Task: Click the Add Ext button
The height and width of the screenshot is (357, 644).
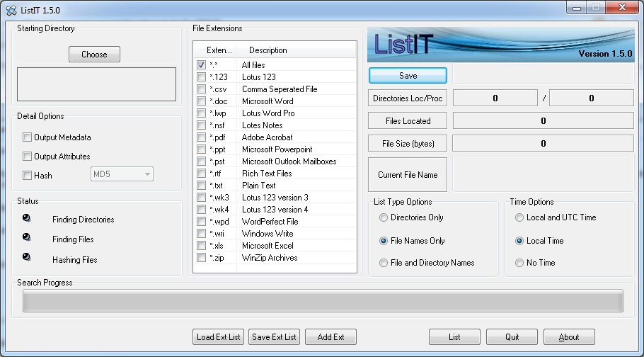Action: 330,337
